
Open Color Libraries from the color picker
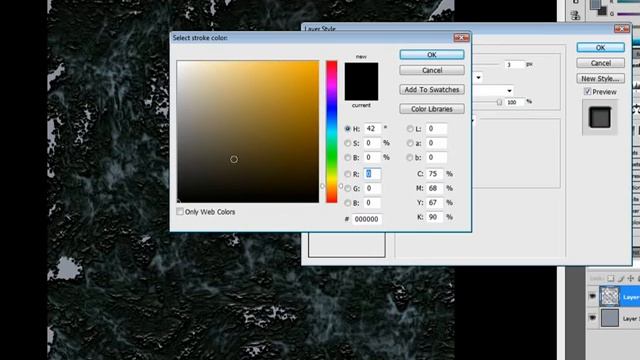pyautogui.click(x=432, y=109)
